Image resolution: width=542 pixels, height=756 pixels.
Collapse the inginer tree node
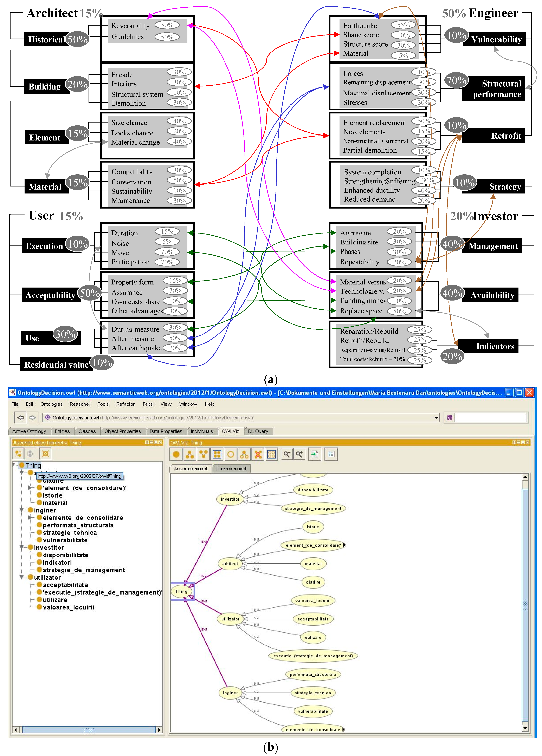point(22,510)
